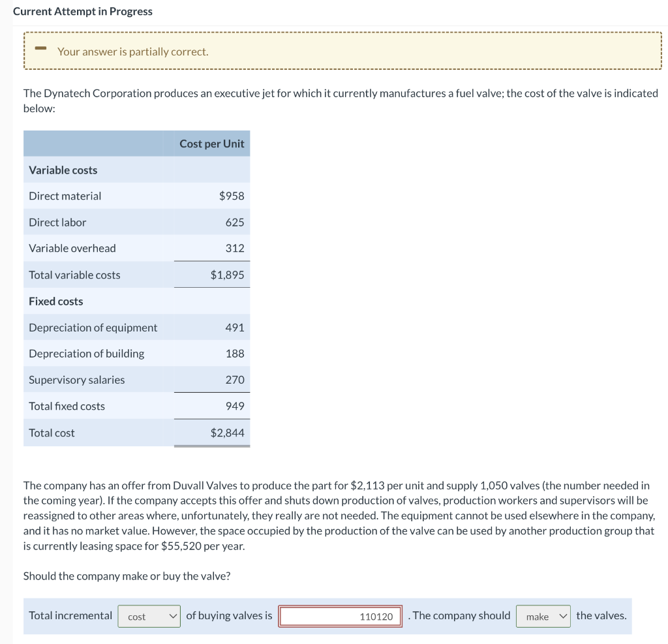Click the partially correct minus icon
668x644 pixels.
point(40,48)
